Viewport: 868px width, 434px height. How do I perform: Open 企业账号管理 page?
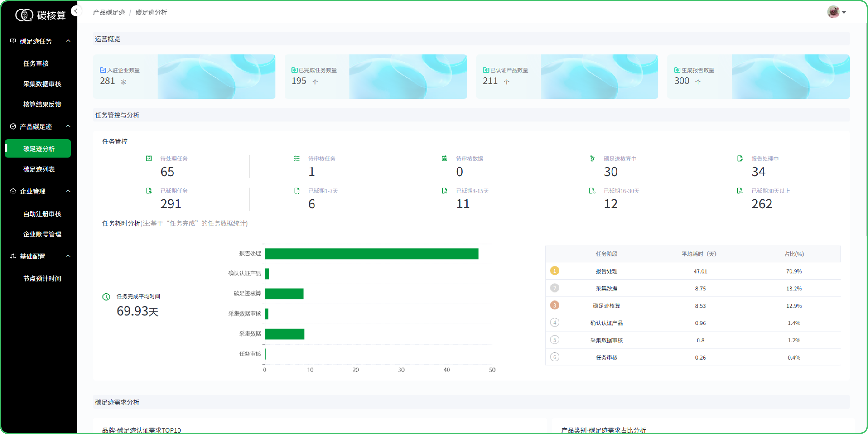point(42,234)
